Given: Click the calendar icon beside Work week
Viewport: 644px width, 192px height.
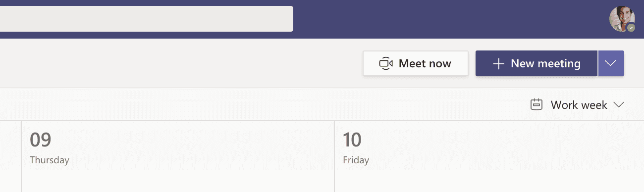Looking at the screenshot, I should [536, 104].
